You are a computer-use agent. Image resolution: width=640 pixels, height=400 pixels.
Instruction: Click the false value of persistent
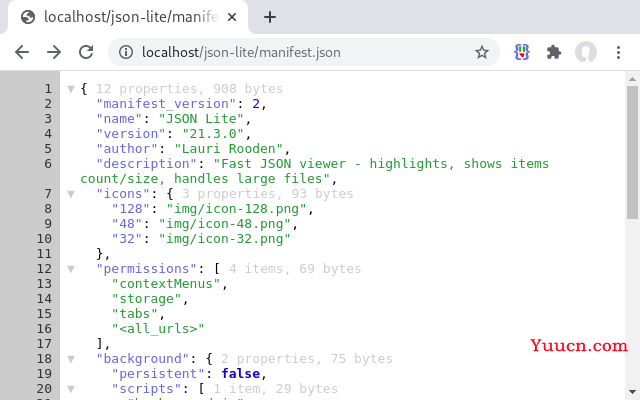241,374
